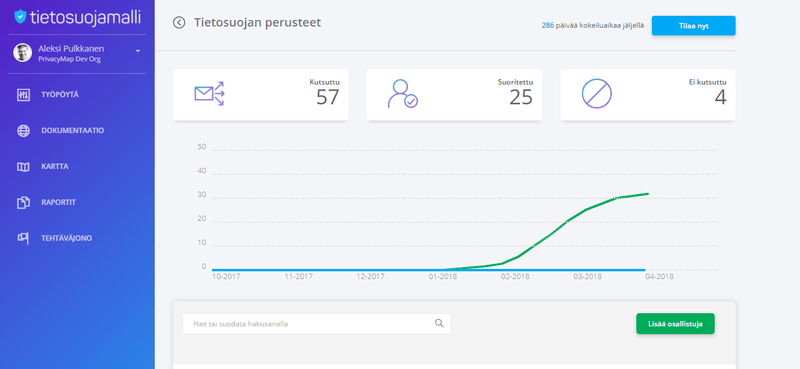This screenshot has width=800, height=369.
Task: Click the back arrow beside Tietosuojan perusteet
Action: tap(179, 22)
